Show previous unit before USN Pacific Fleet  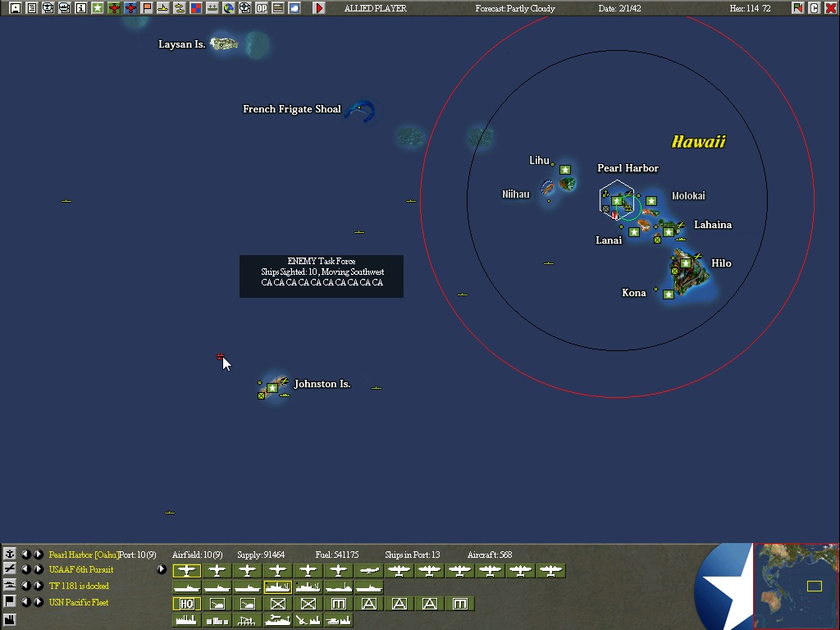click(25, 602)
